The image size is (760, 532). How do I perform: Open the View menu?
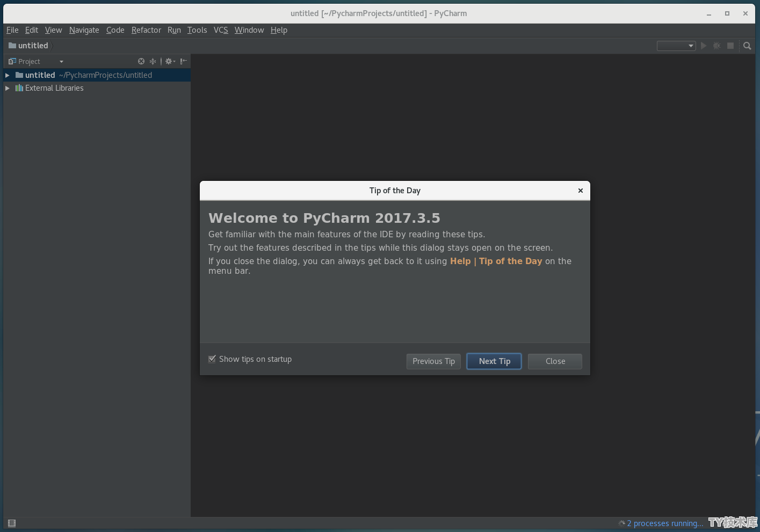click(x=53, y=30)
